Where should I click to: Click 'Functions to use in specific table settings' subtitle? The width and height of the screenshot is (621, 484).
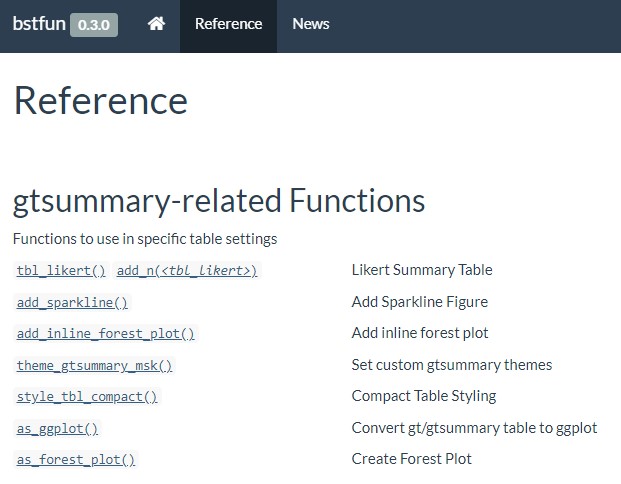[x=145, y=239]
